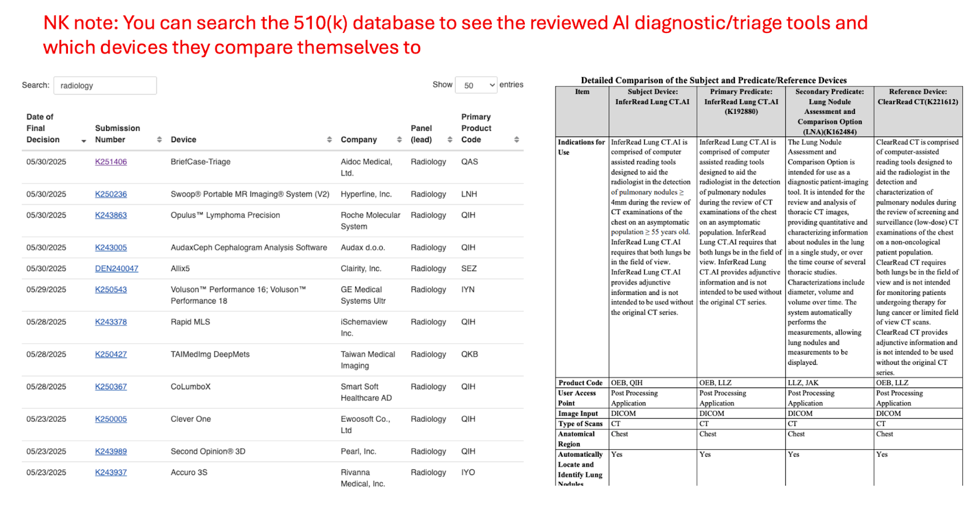Image resolution: width=980 pixels, height=516 pixels.
Task: Open submission link K243989
Action: point(111,451)
